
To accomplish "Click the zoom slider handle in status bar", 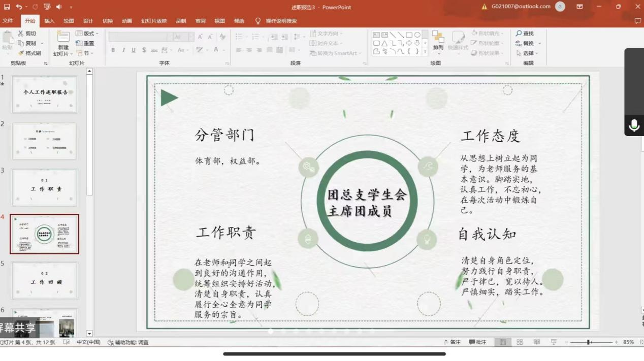I will (589, 342).
